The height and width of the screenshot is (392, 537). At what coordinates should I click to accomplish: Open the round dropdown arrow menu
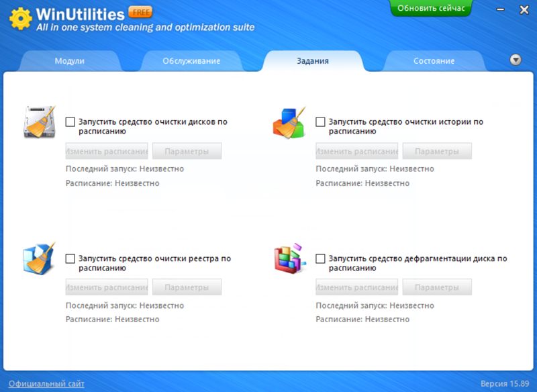coord(516,60)
